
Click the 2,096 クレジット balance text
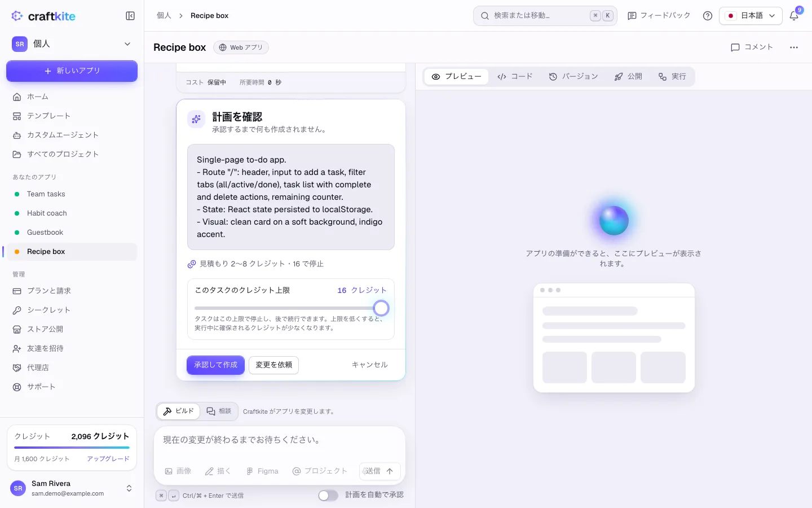tap(100, 436)
